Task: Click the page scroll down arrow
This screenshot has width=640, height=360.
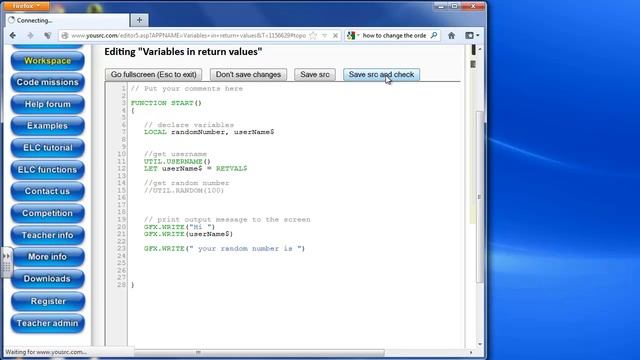Action: coord(480,345)
